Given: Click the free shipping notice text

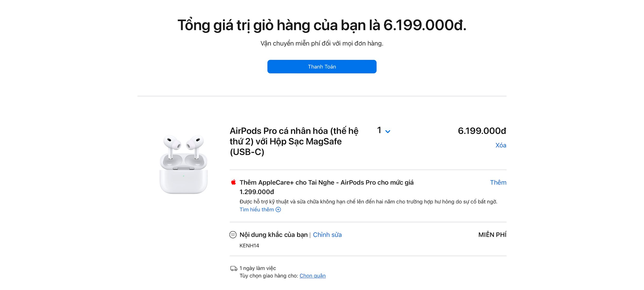Looking at the screenshot, I should pyautogui.click(x=322, y=43).
